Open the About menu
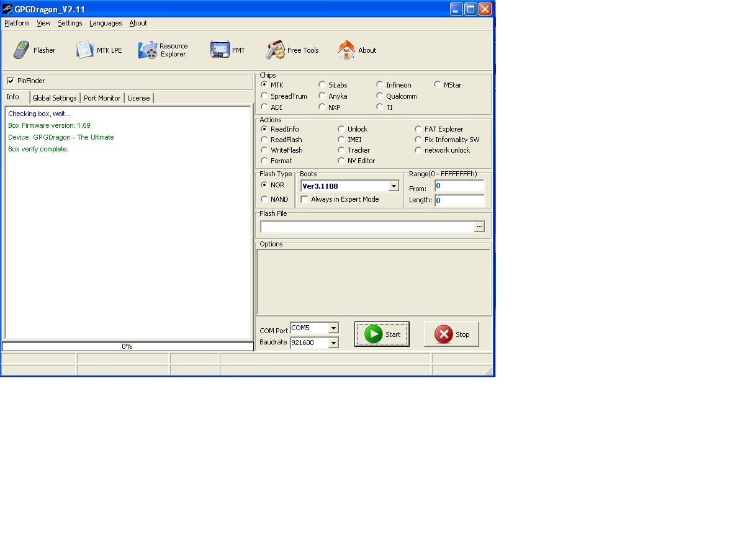The height and width of the screenshot is (538, 756). pyautogui.click(x=138, y=23)
